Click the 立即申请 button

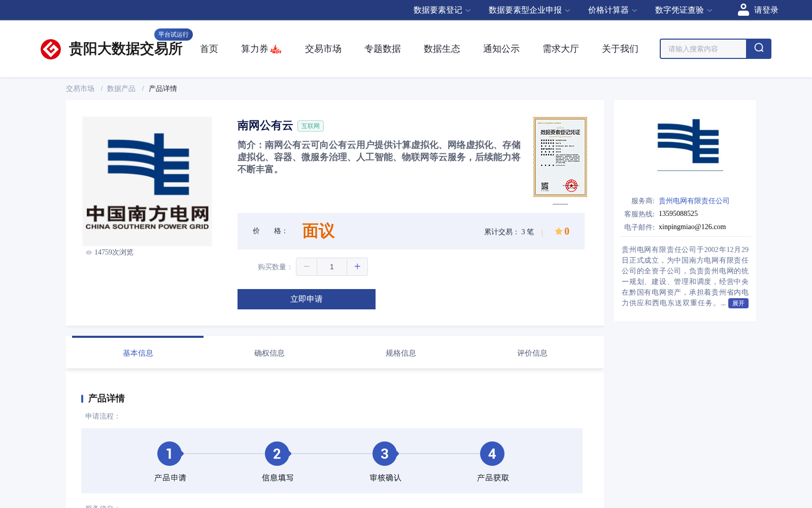[307, 299]
